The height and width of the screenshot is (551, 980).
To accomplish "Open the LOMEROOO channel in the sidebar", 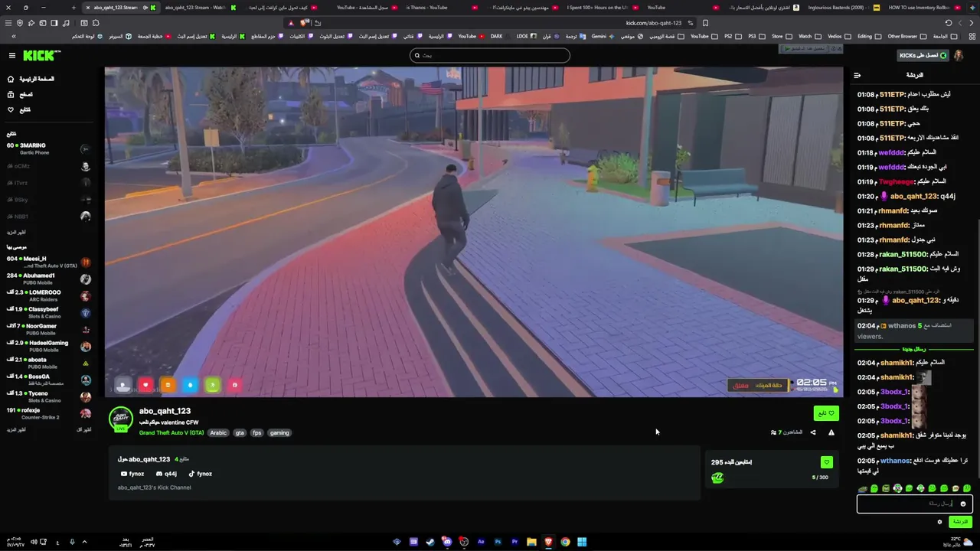I will coord(47,295).
